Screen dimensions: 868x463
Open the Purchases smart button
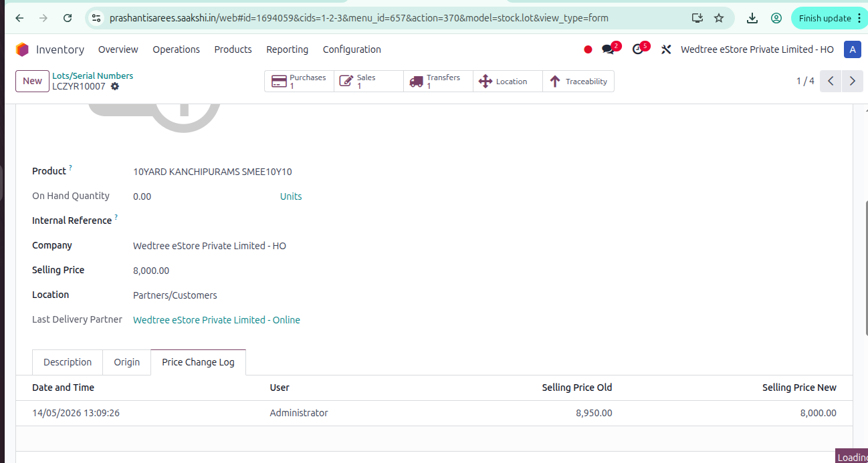(299, 82)
